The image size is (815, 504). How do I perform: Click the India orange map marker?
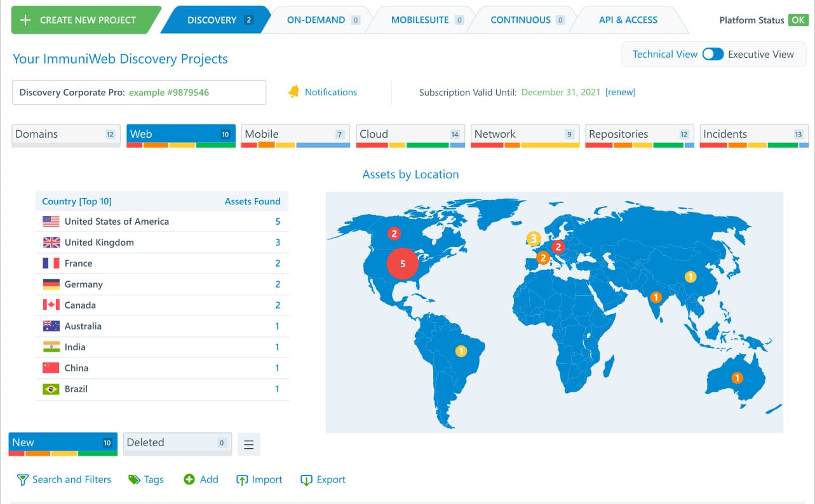[656, 297]
